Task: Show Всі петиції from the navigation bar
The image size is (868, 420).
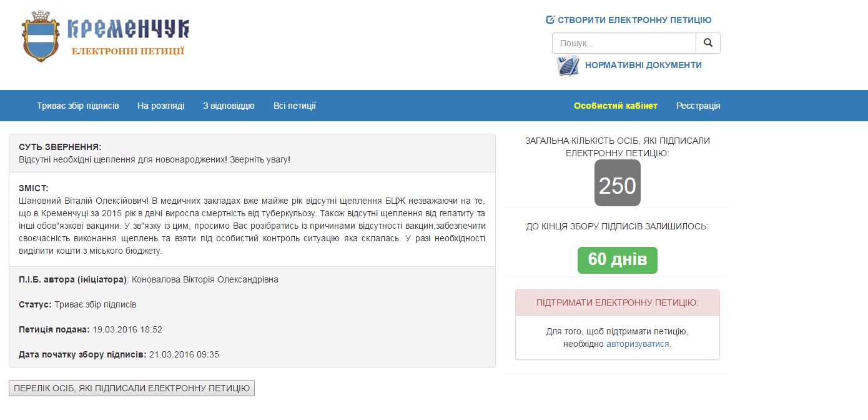Action: [x=295, y=106]
